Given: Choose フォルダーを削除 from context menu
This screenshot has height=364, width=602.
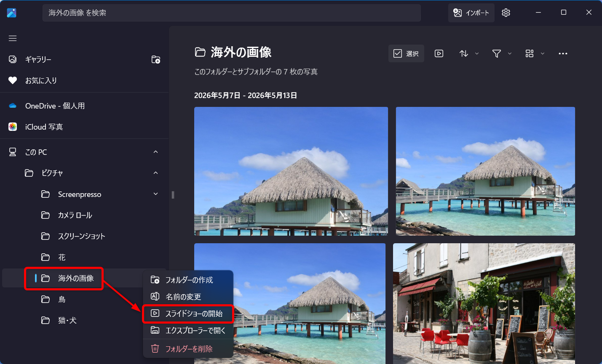Looking at the screenshot, I should point(188,349).
